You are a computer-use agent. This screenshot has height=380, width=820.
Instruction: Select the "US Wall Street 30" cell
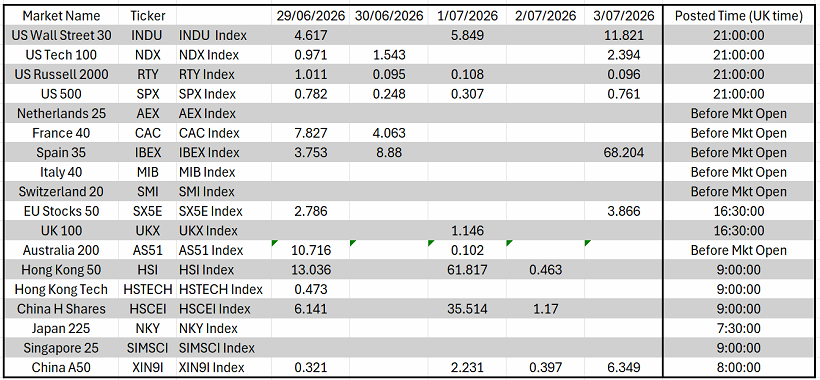[x=62, y=36]
